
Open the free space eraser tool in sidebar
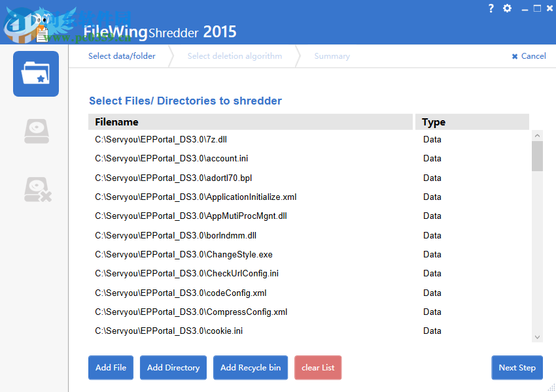tap(35, 189)
